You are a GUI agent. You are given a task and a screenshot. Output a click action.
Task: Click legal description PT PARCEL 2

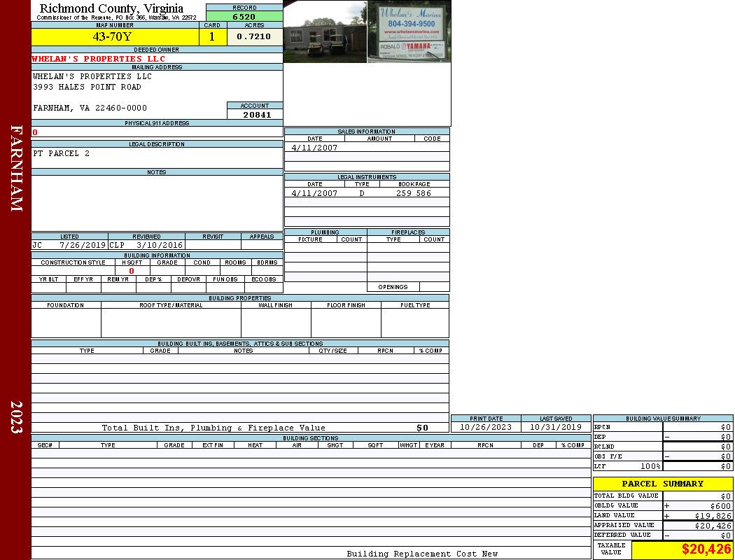[61, 154]
